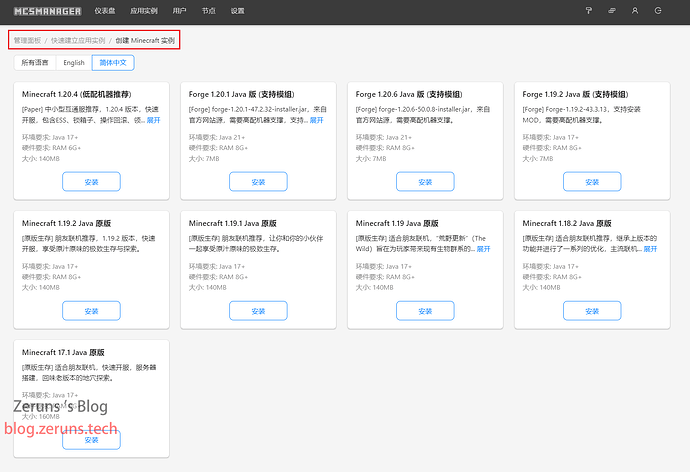Screen dimensions: 690x472
Task: Select the English language filter
Action: [74, 62]
